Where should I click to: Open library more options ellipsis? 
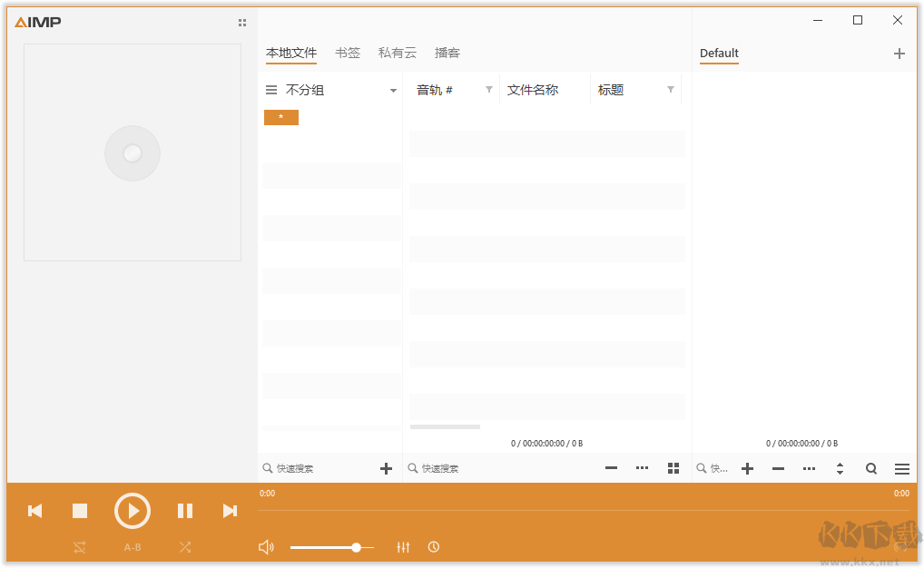643,468
